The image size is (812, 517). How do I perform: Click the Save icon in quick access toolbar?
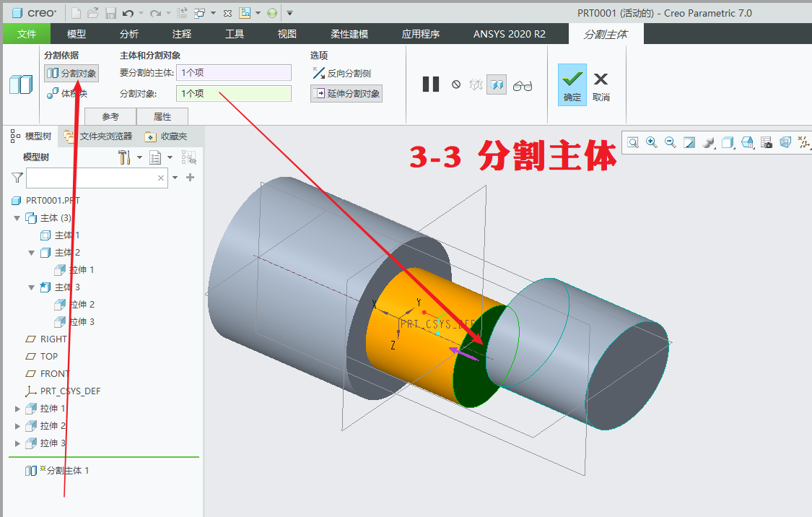click(111, 13)
